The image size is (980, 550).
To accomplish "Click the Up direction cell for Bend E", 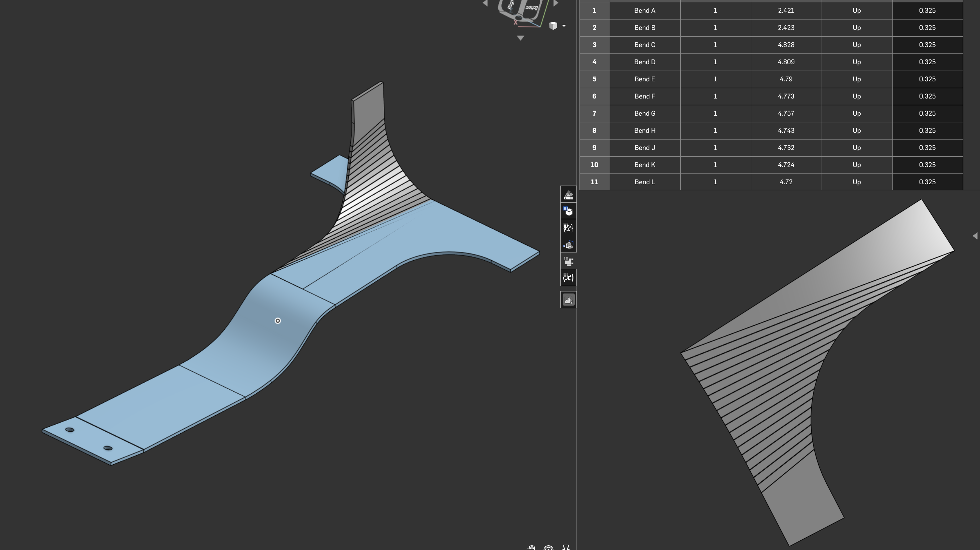I will pos(857,79).
